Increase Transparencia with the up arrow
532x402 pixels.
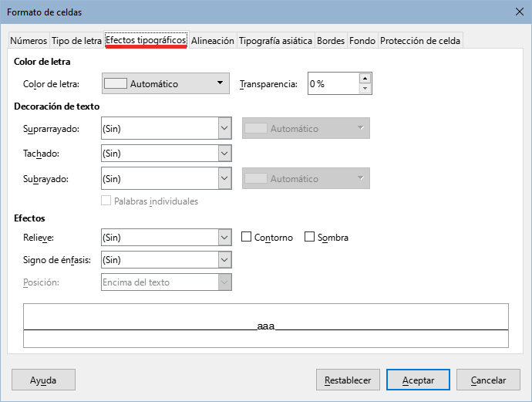365,79
